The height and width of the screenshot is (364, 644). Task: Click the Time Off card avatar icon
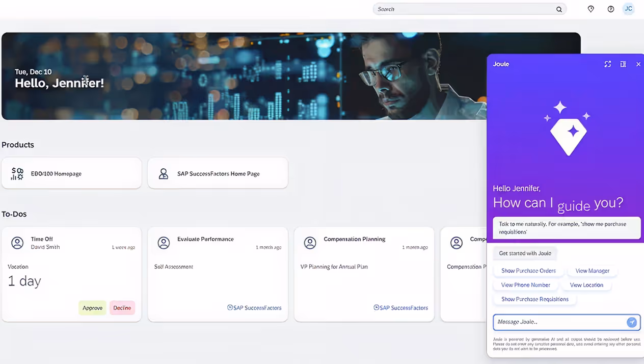point(17,243)
